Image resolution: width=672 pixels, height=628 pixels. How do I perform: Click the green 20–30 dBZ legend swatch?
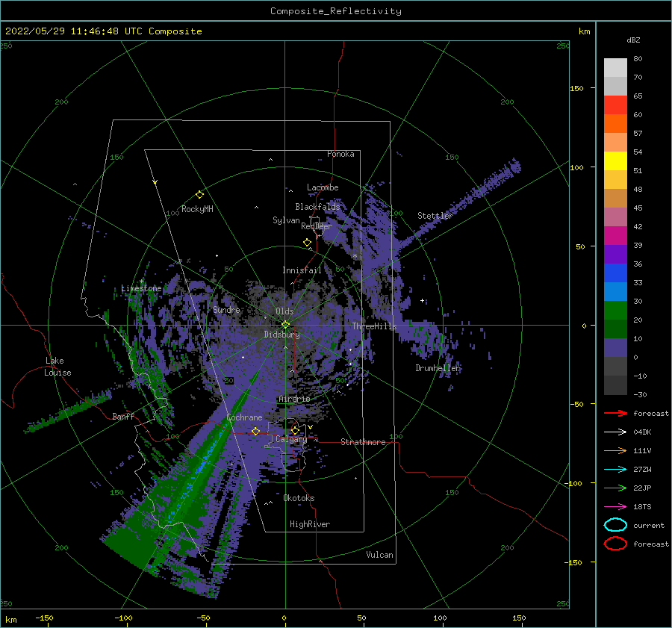615,311
